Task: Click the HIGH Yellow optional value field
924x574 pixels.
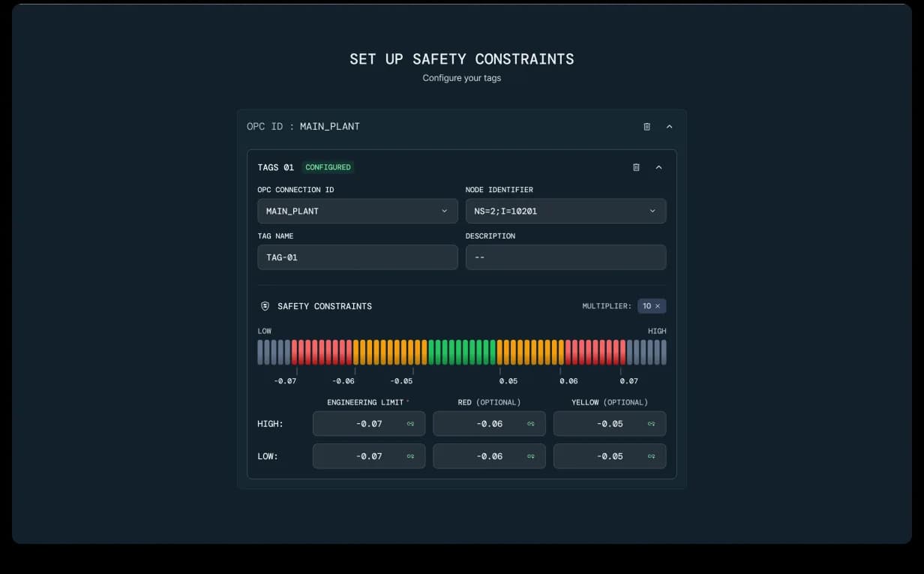Action: [x=610, y=424]
